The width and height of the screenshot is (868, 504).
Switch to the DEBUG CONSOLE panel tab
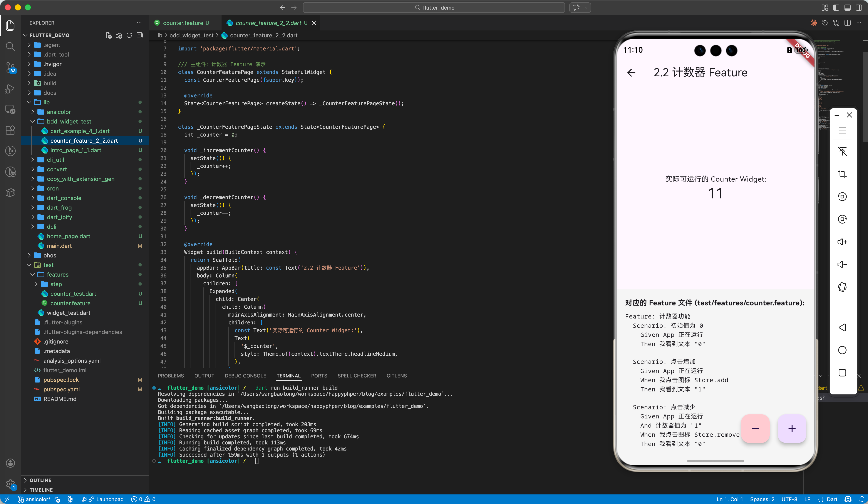(x=245, y=375)
